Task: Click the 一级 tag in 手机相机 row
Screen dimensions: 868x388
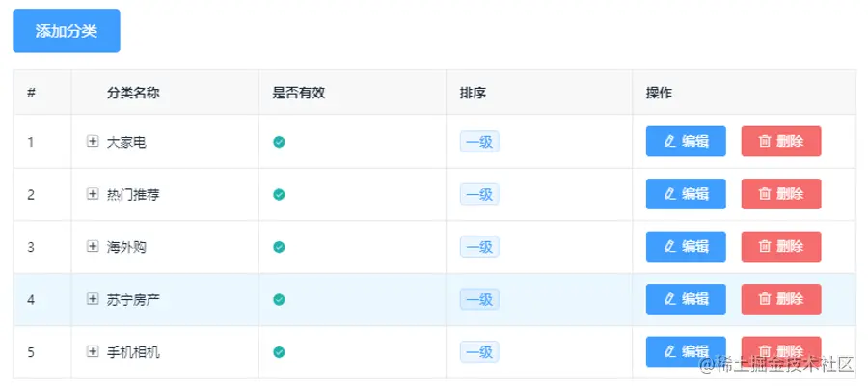Action: pos(479,351)
